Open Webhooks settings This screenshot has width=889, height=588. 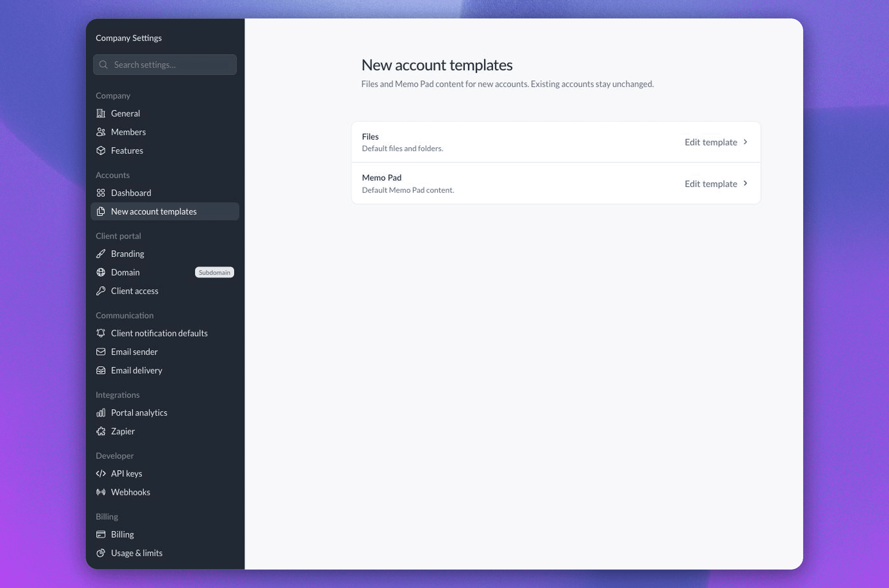coord(165,492)
